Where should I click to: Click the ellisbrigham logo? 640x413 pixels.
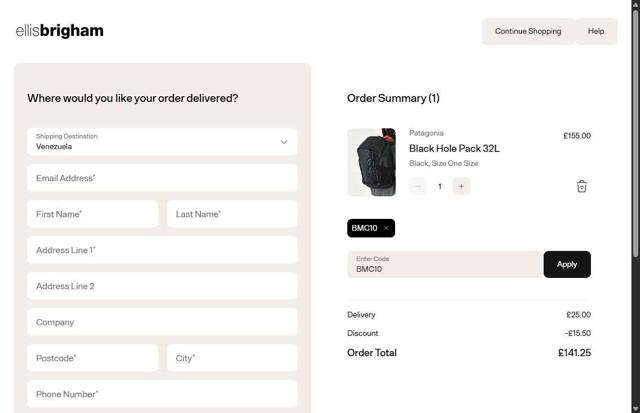[60, 31]
